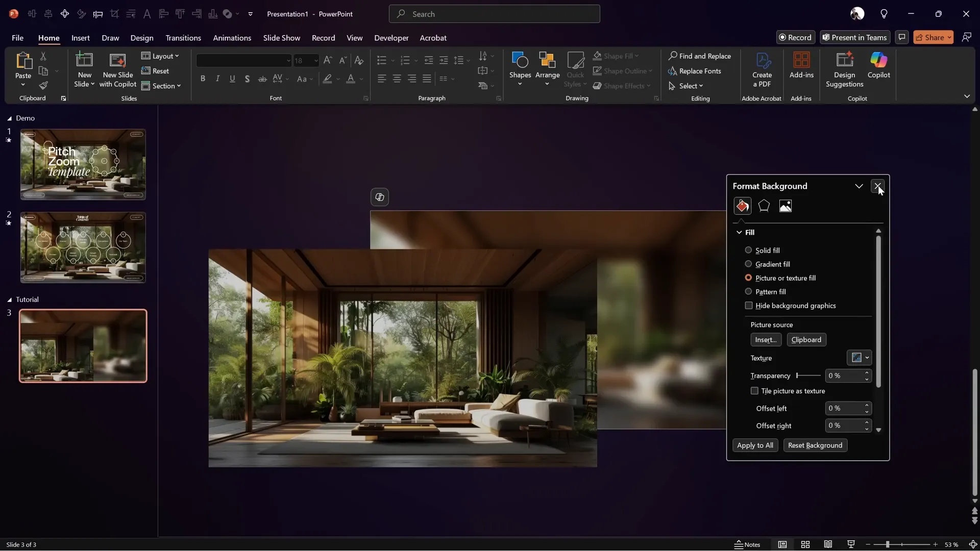Select the Picture fill icon in Format Background

click(786, 206)
